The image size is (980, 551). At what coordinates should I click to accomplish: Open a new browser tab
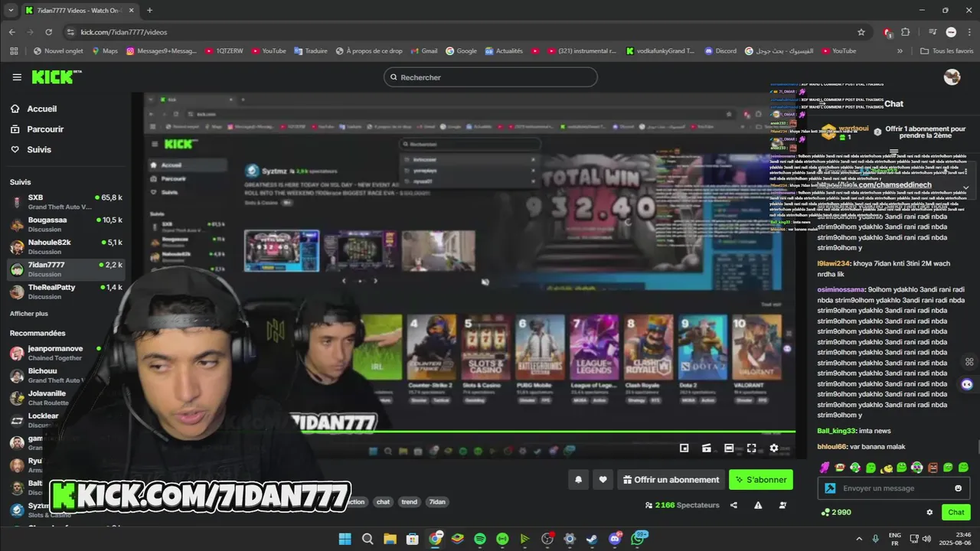(149, 10)
